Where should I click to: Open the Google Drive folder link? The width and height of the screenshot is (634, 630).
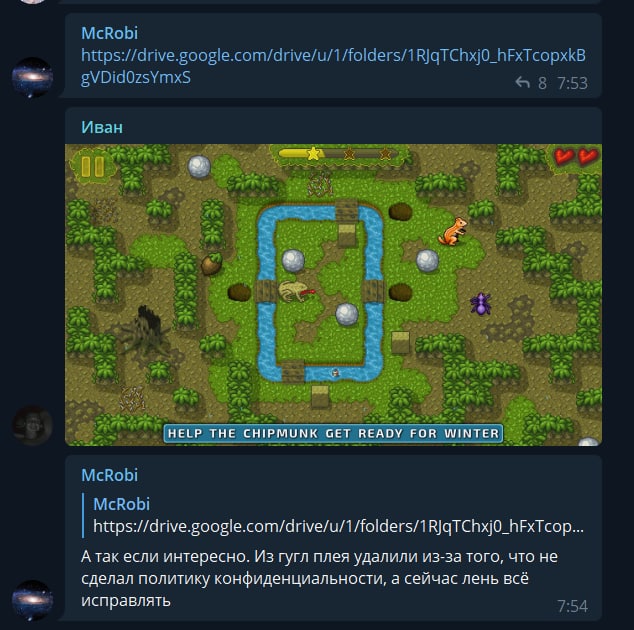tap(333, 66)
